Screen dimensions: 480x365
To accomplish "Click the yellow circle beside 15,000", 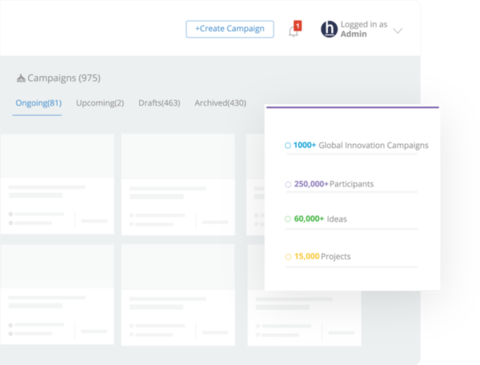I will [288, 257].
